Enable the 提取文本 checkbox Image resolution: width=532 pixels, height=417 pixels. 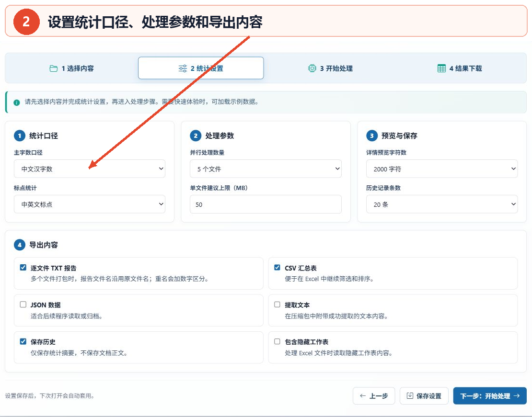pyautogui.click(x=277, y=304)
